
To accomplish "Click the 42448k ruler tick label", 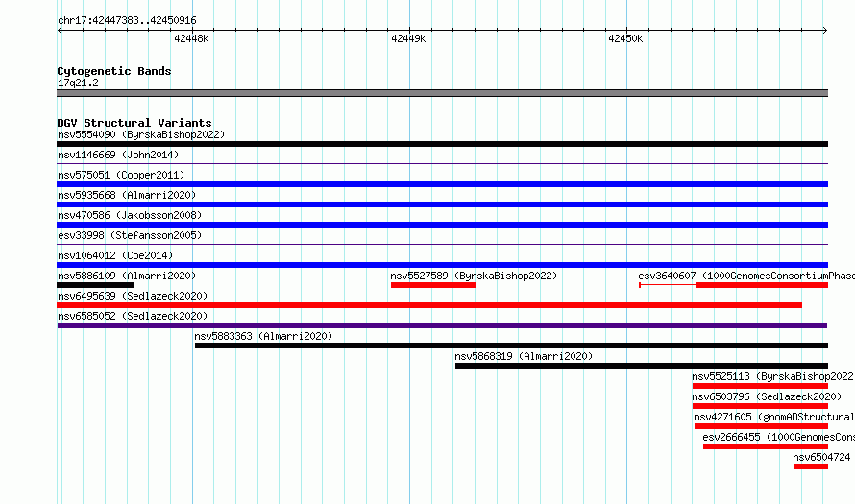I will (191, 38).
